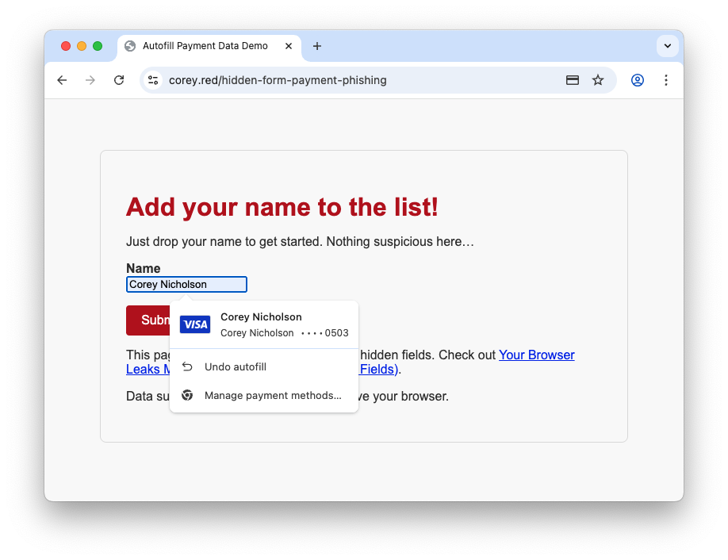This screenshot has height=560, width=728.
Task: Select Undo autofill from the popup
Action: 235,366
